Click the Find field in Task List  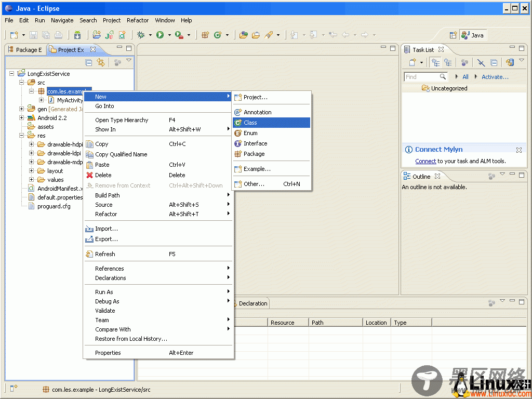click(x=426, y=77)
